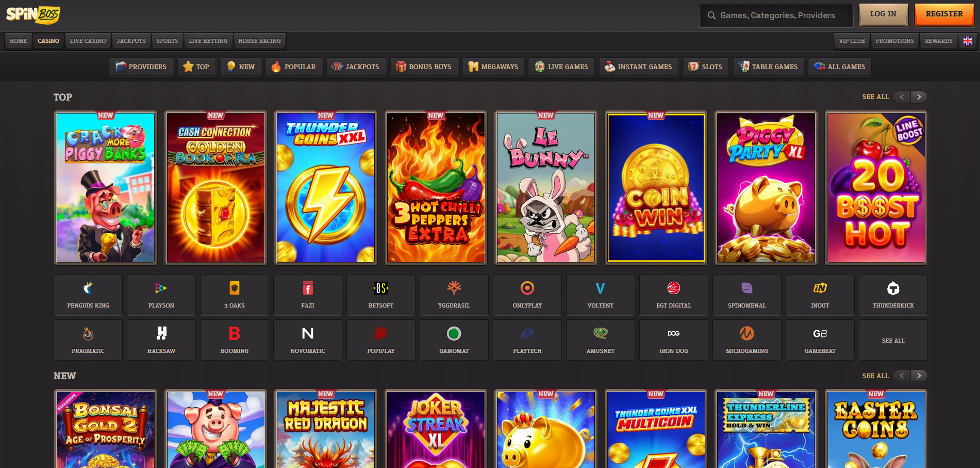
Task: Select the Gamebeat provider
Action: coord(820,340)
